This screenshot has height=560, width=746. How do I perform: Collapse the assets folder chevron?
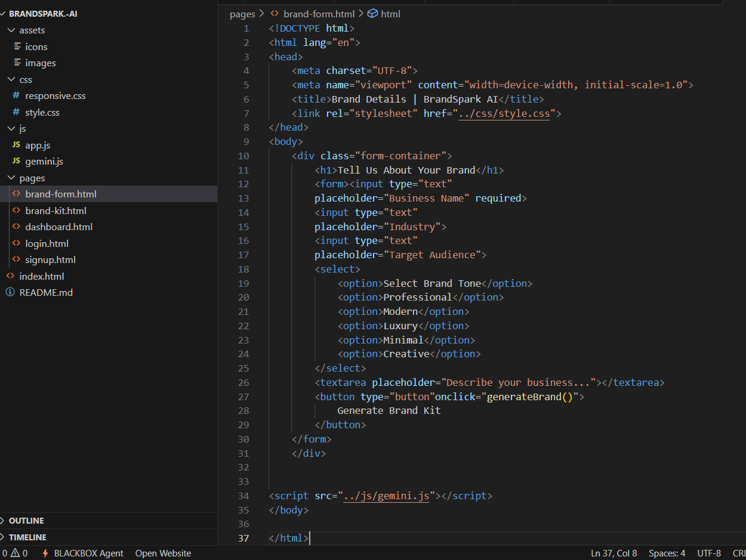click(x=11, y=30)
